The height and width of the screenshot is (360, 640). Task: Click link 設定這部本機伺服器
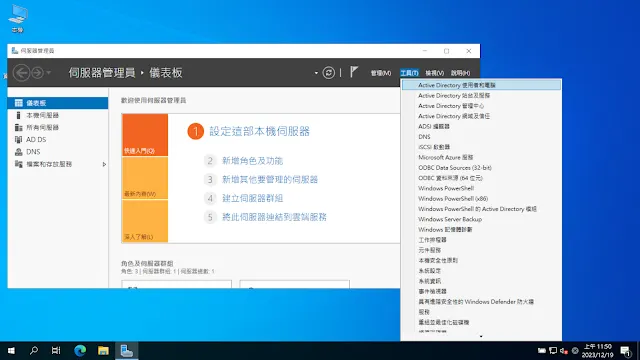click(x=260, y=131)
